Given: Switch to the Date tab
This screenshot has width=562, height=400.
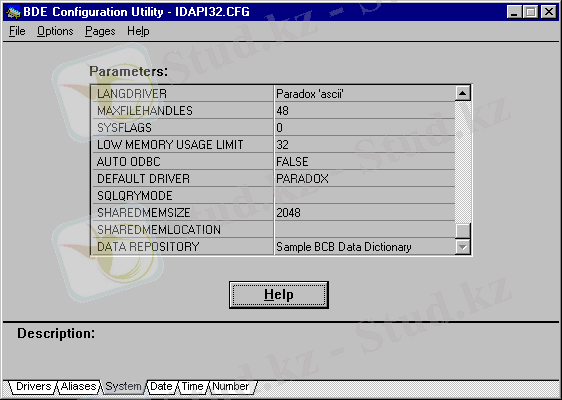Looking at the screenshot, I should click(161, 387).
